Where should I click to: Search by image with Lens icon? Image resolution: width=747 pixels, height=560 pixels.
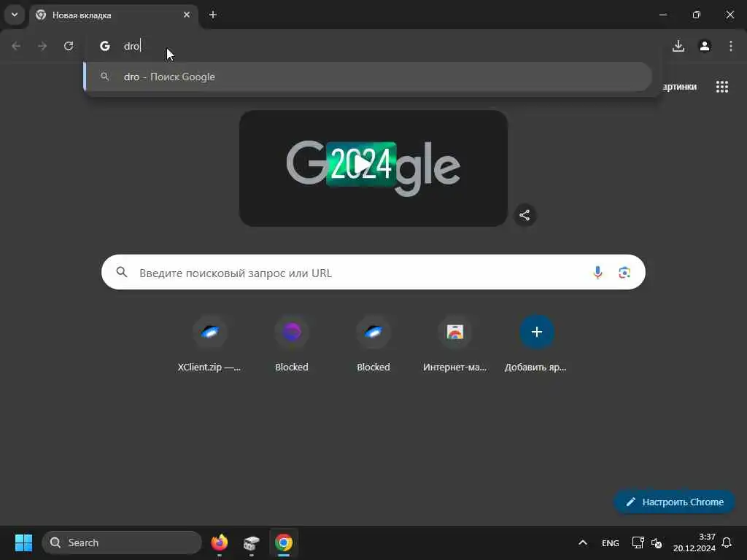point(624,273)
